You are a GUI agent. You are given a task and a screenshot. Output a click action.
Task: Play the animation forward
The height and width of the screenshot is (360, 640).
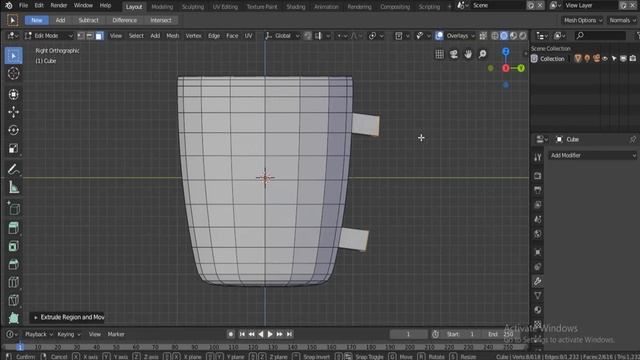point(270,334)
